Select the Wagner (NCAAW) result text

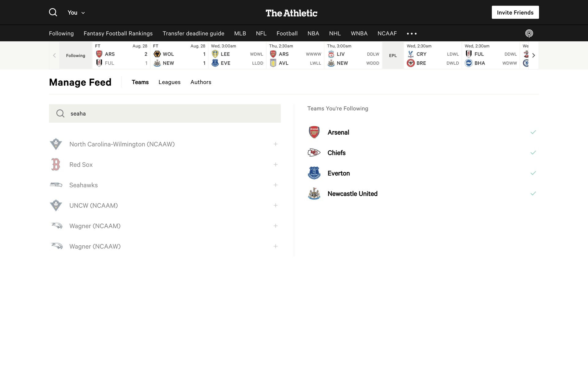95,247
